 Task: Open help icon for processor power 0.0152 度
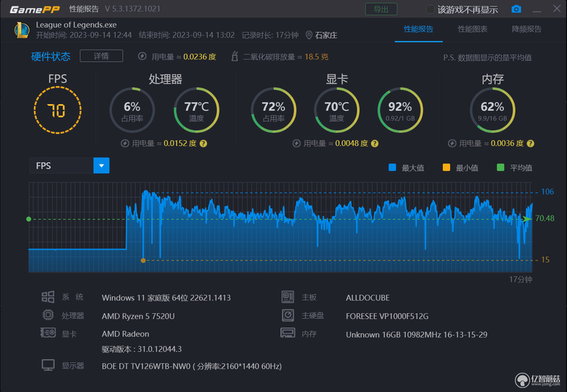tap(203, 144)
